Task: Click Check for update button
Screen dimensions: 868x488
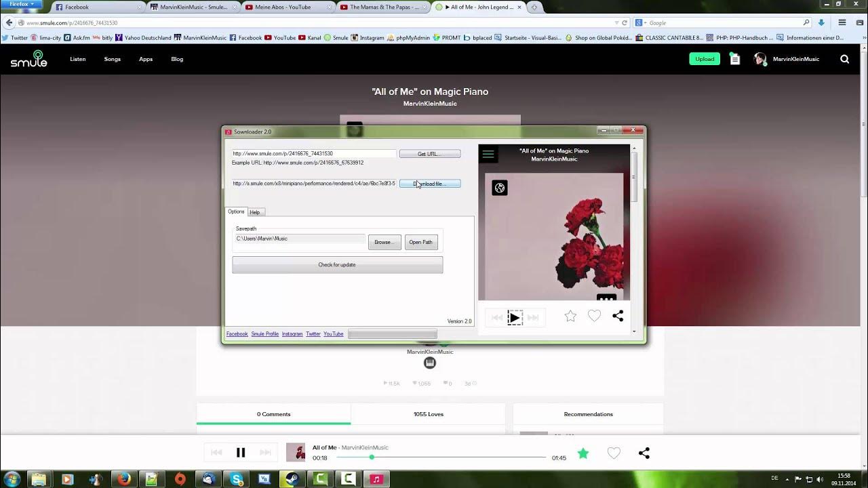Action: pos(337,264)
